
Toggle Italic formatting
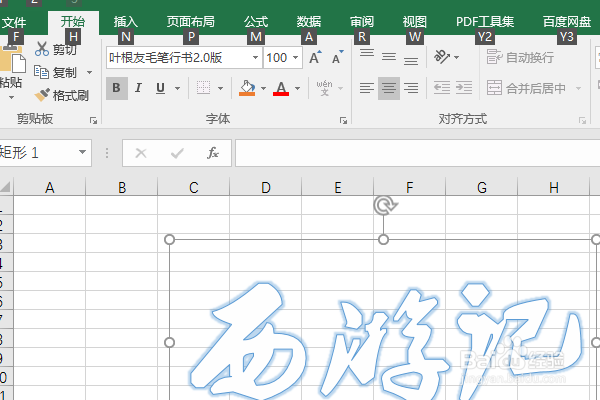point(139,88)
